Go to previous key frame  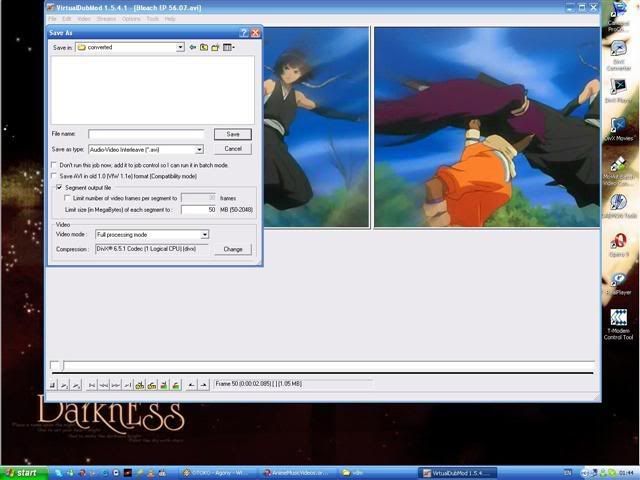click(140, 384)
